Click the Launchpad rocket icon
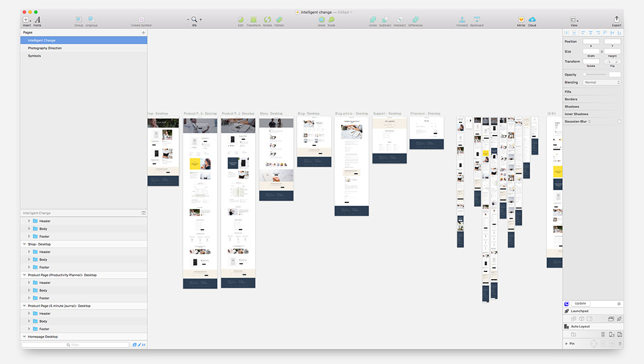This screenshot has height=364, width=644. point(567,311)
